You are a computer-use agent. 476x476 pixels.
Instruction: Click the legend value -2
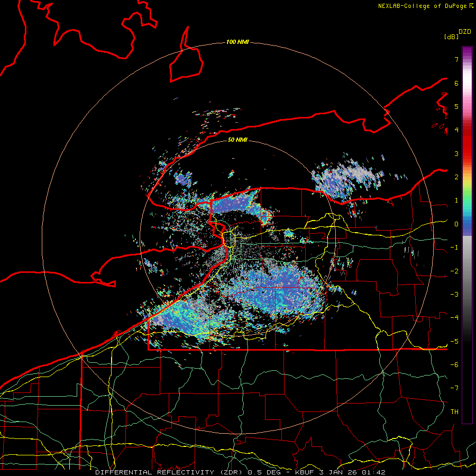[x=454, y=271]
